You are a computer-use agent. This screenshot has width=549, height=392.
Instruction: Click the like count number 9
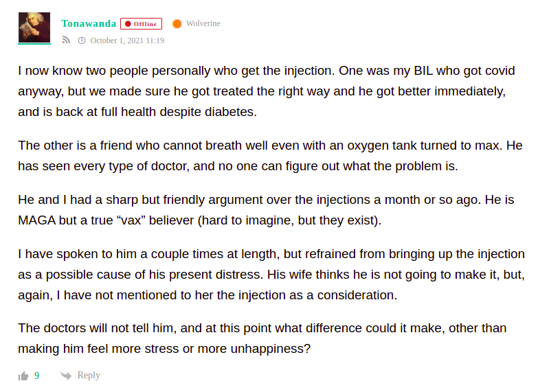[37, 376]
